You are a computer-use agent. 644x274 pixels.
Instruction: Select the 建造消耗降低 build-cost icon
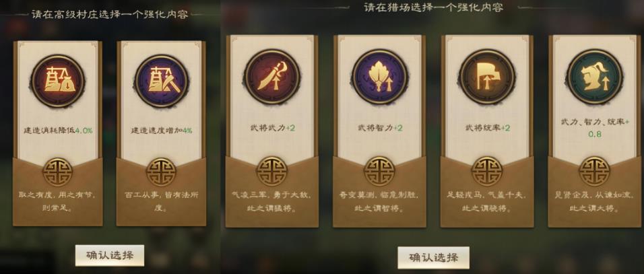tap(57, 81)
